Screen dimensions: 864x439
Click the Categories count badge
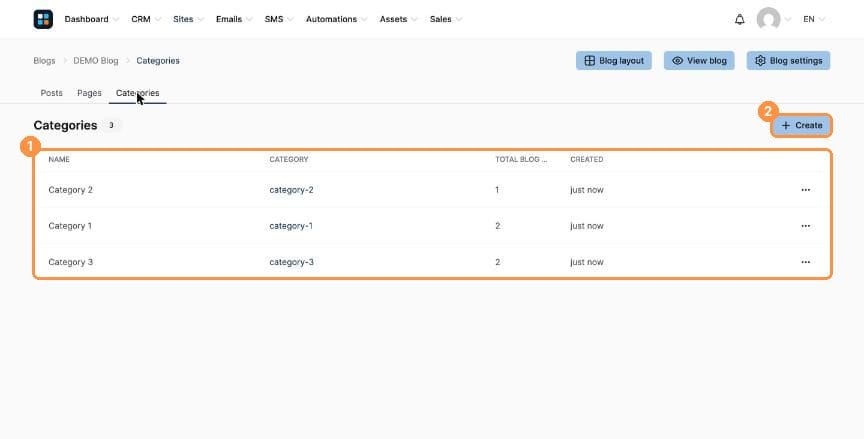tap(111, 126)
